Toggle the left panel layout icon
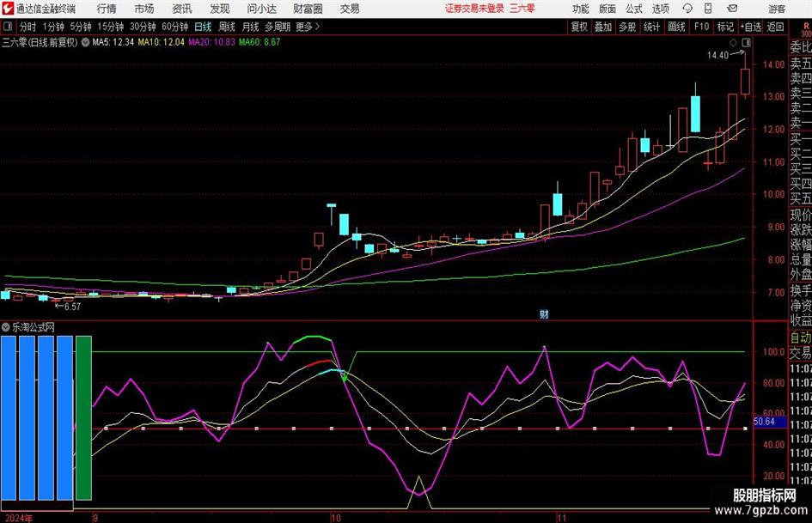 [8, 27]
